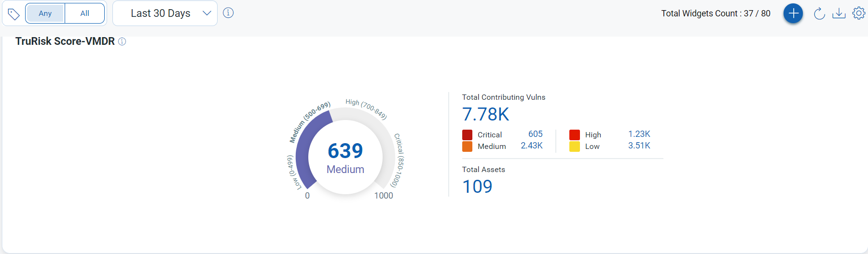Click the dark red Critical color swatch
868x254 pixels.
[467, 134]
